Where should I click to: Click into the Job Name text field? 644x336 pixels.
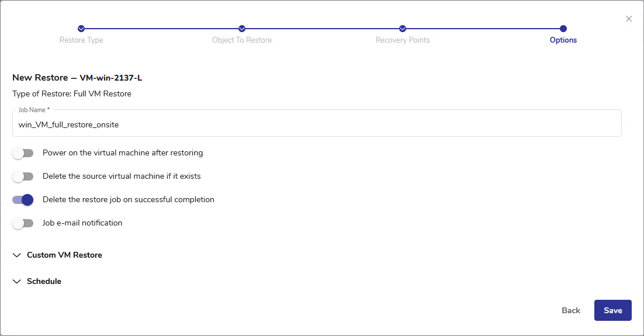[x=316, y=124]
